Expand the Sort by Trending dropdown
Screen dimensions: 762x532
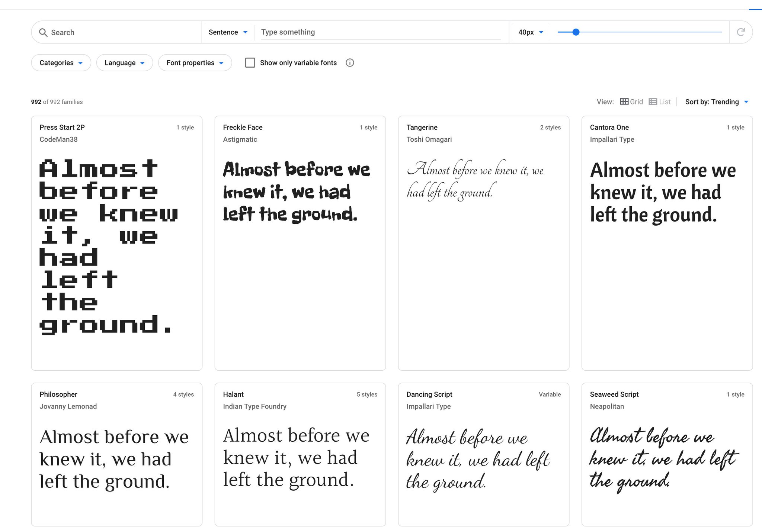click(x=716, y=102)
